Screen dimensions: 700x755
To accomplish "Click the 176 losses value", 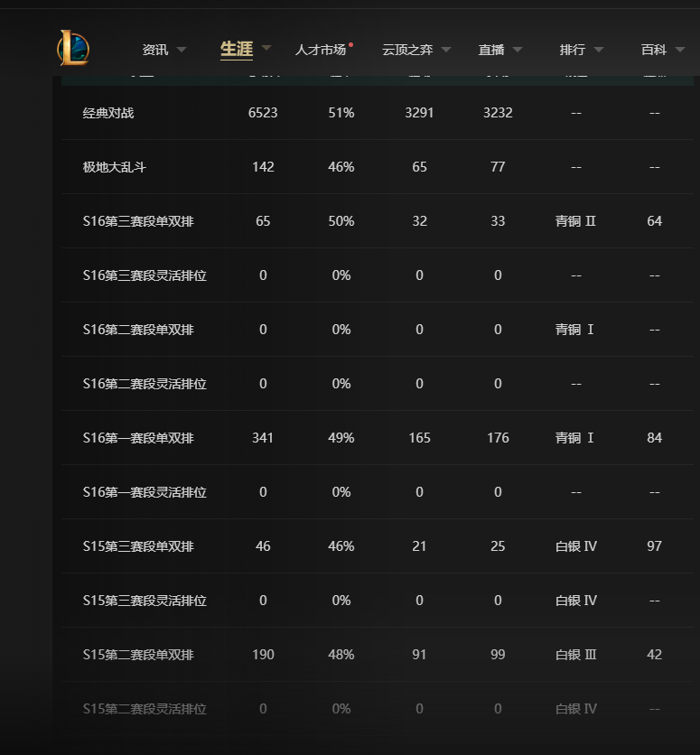I will [498, 438].
